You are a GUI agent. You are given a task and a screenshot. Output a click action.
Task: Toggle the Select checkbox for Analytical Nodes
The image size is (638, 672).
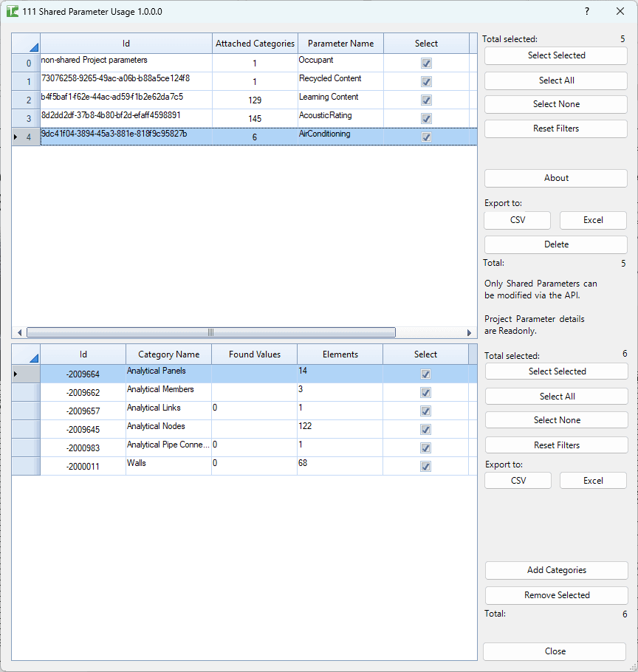point(425,430)
